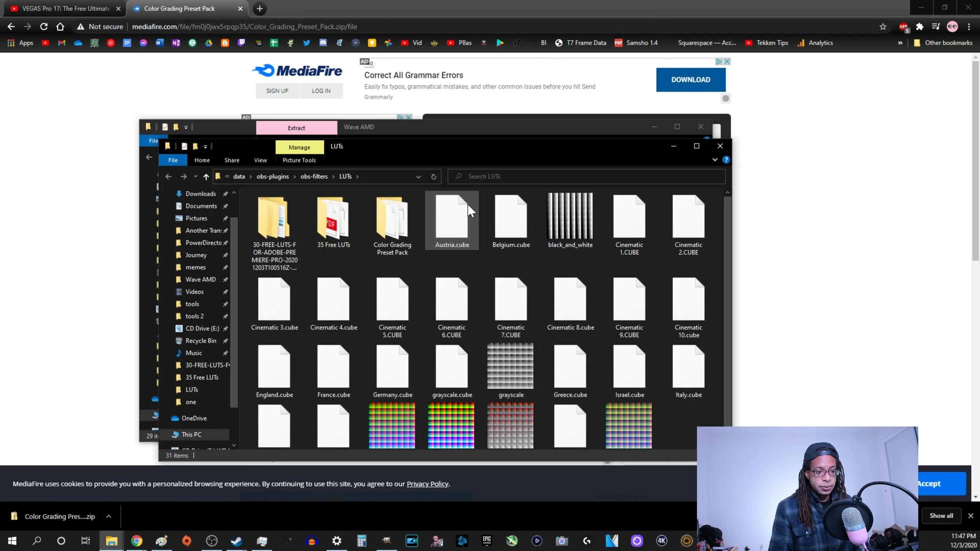
Task: Open the Privacy Policy link
Action: coord(427,484)
